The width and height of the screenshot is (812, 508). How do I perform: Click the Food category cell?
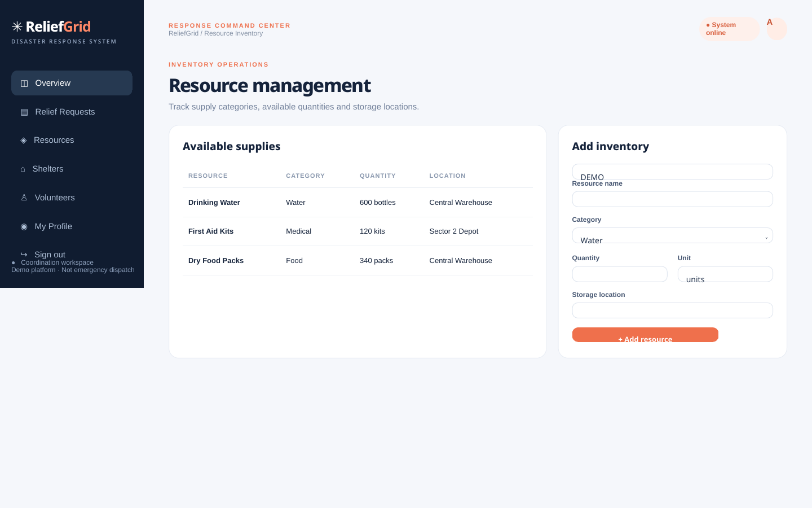pyautogui.click(x=294, y=261)
